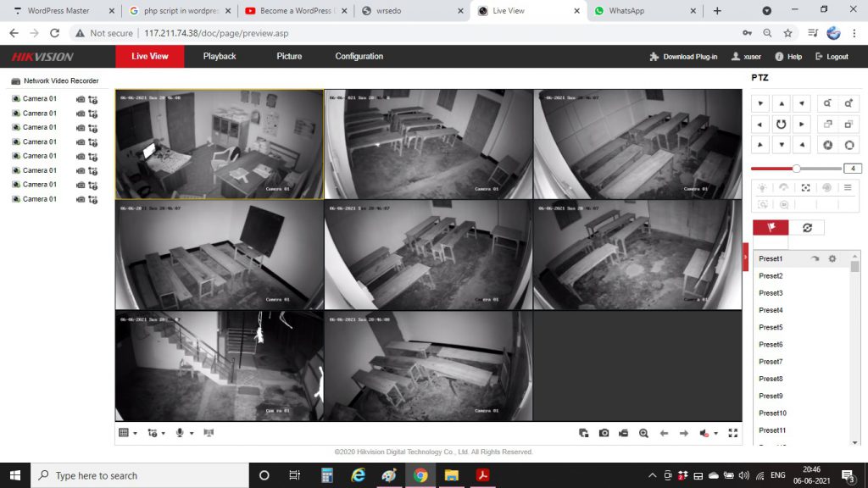The width and height of the screenshot is (868, 488).
Task: Toggle the PTZ light icon
Action: tap(762, 187)
